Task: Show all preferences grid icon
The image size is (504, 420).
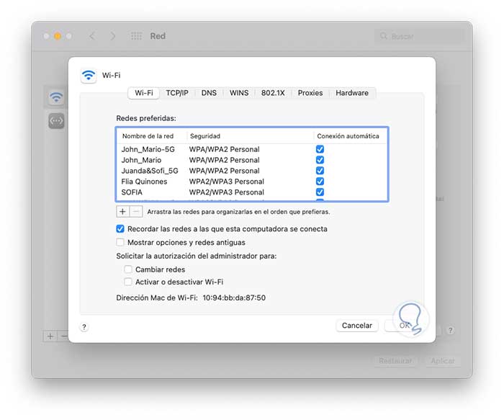Action: 136,36
